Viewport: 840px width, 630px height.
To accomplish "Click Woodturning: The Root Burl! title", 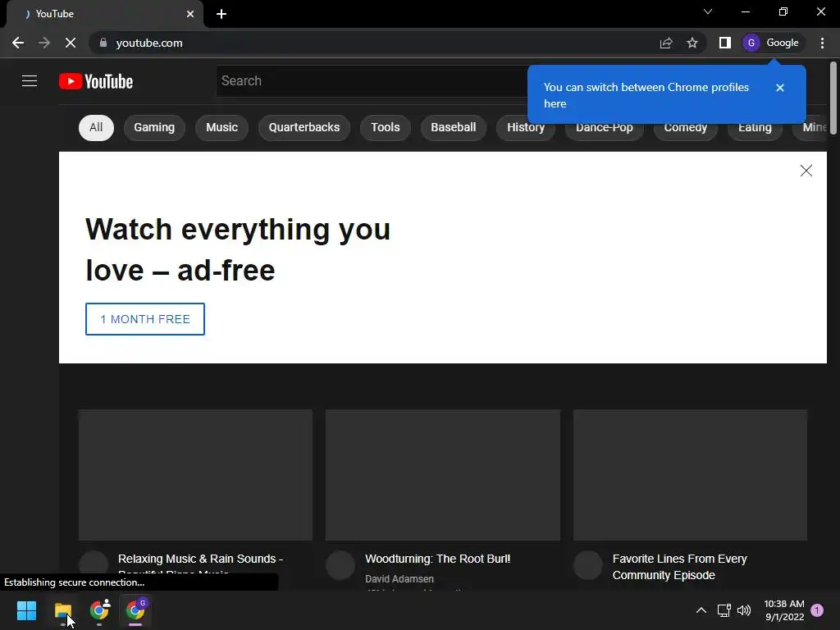I will click(x=438, y=559).
